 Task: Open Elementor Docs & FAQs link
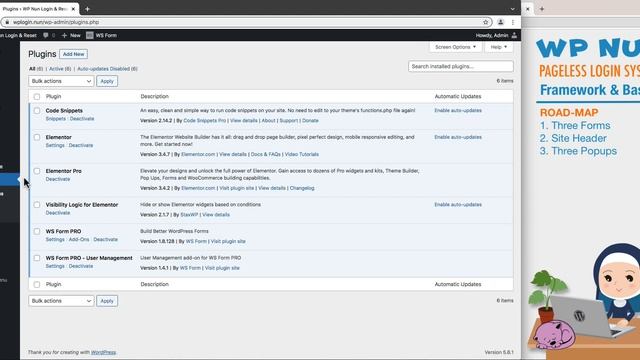click(266, 154)
